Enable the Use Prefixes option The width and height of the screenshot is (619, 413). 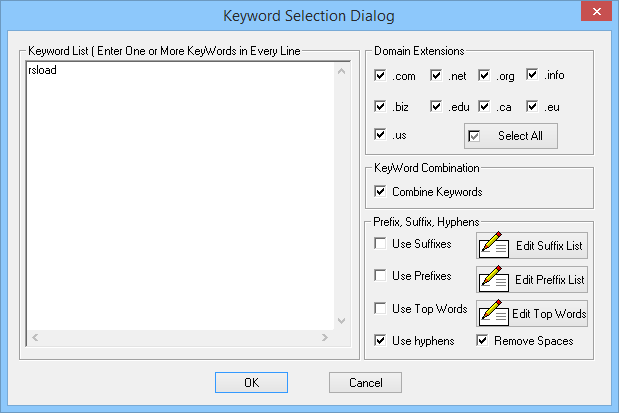coord(380,276)
